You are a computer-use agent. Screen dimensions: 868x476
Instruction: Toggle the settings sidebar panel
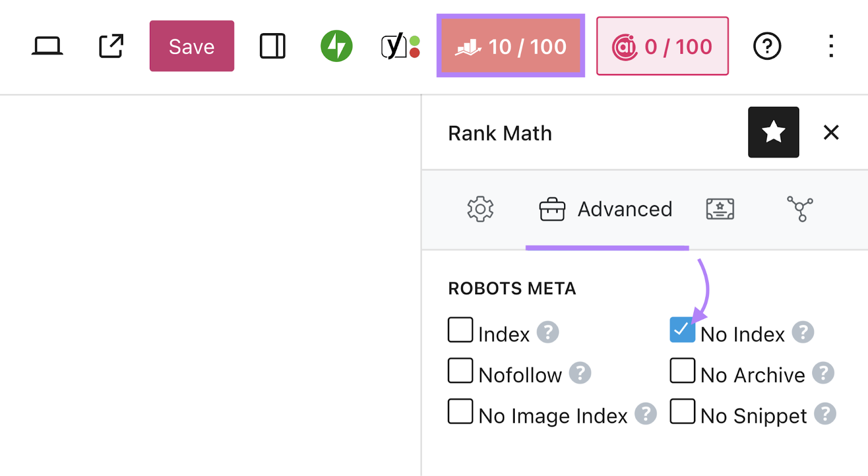tap(272, 46)
